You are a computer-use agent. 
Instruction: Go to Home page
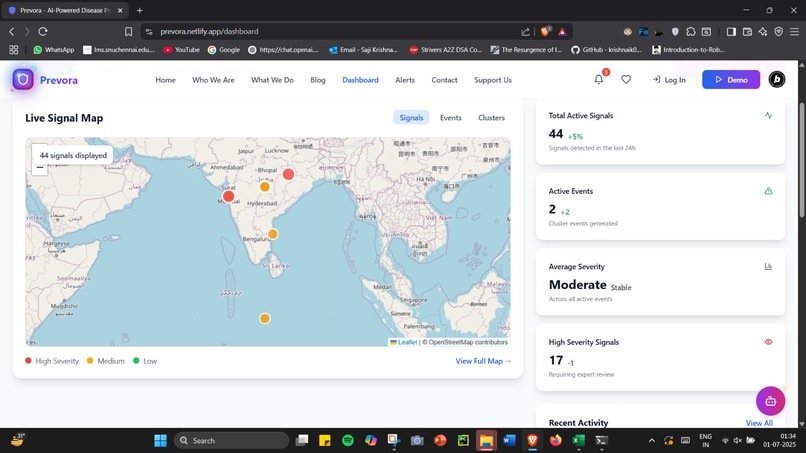click(x=166, y=80)
